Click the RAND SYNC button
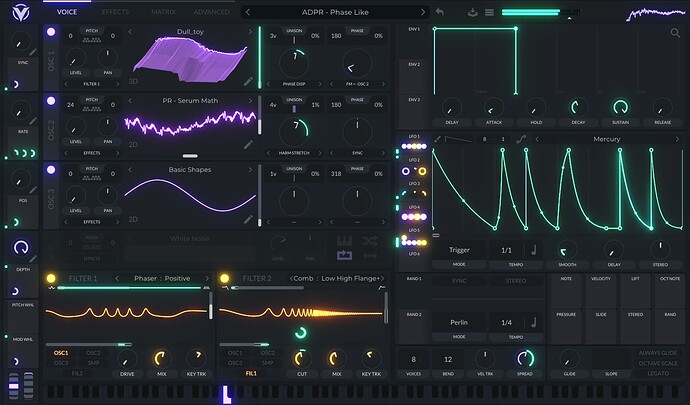The width and height of the screenshot is (690, 405). (x=459, y=281)
